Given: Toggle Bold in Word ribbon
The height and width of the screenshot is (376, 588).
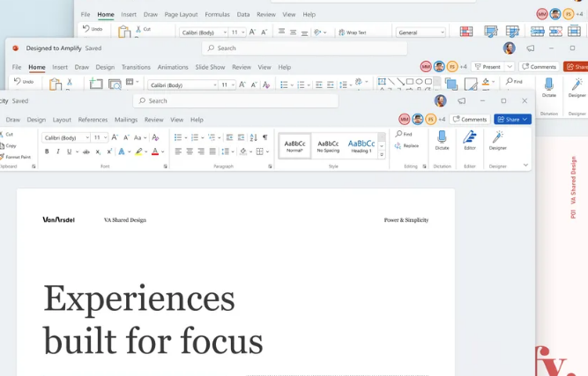Looking at the screenshot, I should [47, 151].
